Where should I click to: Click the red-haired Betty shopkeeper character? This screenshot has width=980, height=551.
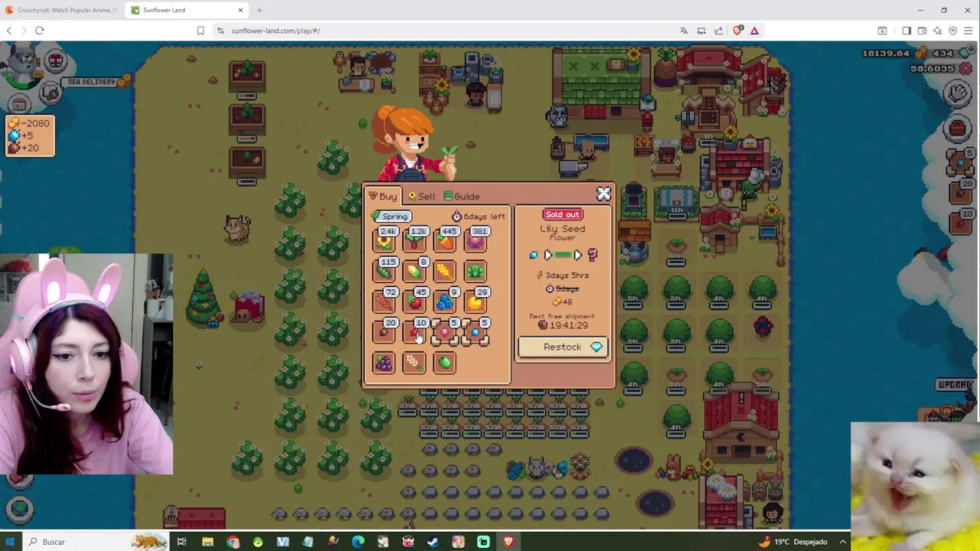coord(415,144)
